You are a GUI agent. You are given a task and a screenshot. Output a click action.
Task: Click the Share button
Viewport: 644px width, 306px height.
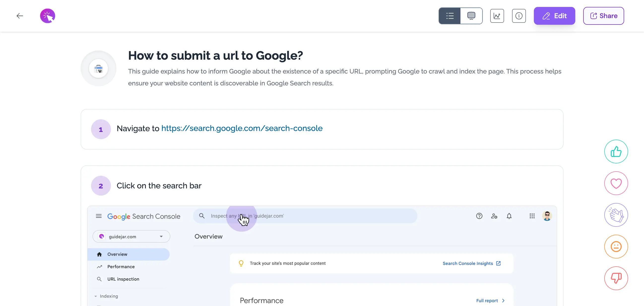pyautogui.click(x=604, y=16)
